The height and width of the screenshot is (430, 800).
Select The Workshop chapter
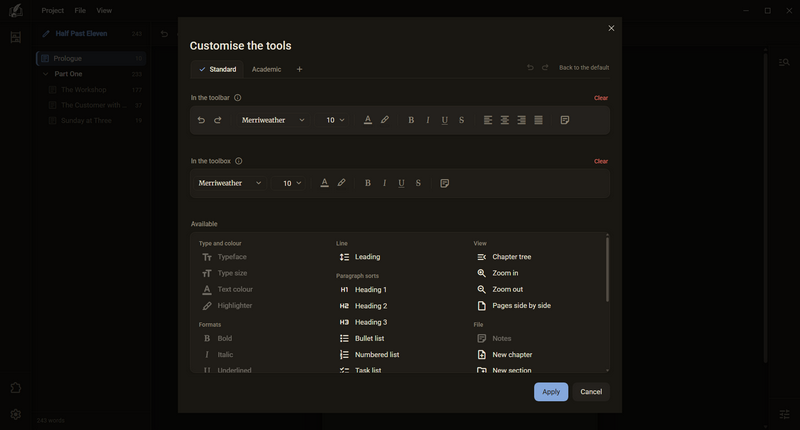coord(84,90)
